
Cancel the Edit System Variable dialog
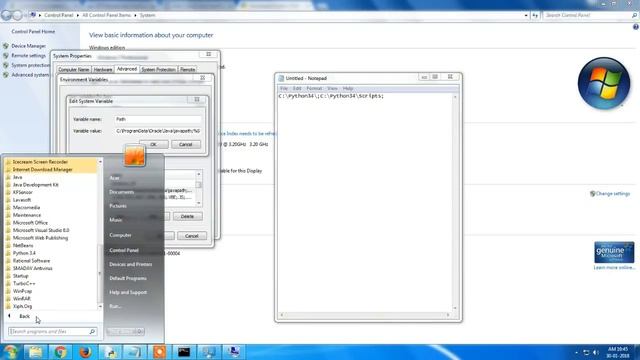coord(186,144)
